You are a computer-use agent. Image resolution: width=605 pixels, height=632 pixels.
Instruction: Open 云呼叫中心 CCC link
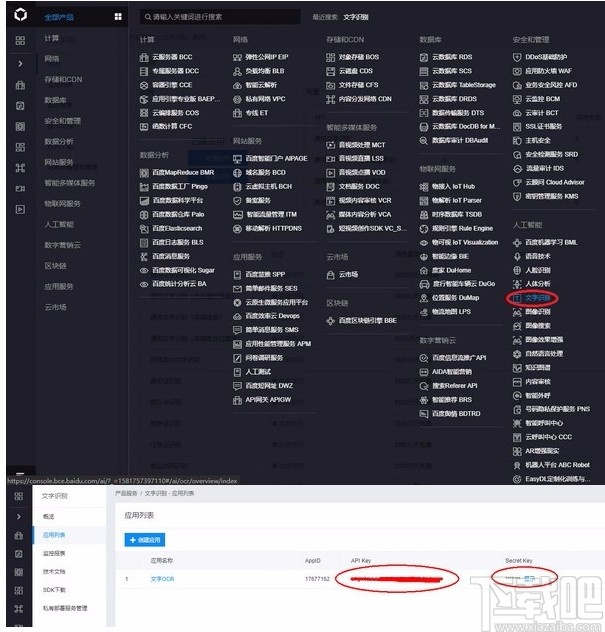click(x=548, y=437)
